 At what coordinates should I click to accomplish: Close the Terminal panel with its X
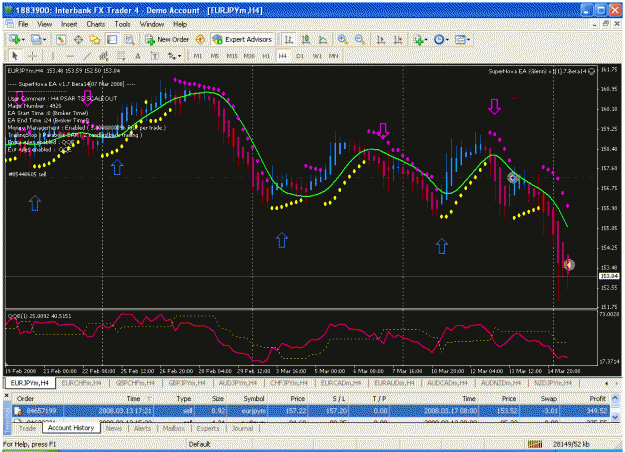[7, 396]
